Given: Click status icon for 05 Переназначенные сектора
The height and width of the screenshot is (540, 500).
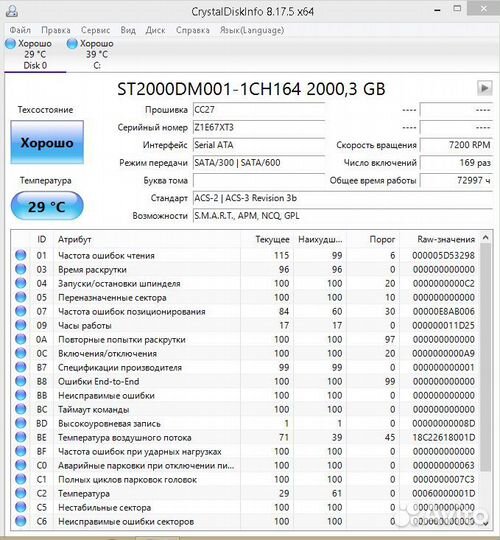Looking at the screenshot, I should (x=21, y=297).
